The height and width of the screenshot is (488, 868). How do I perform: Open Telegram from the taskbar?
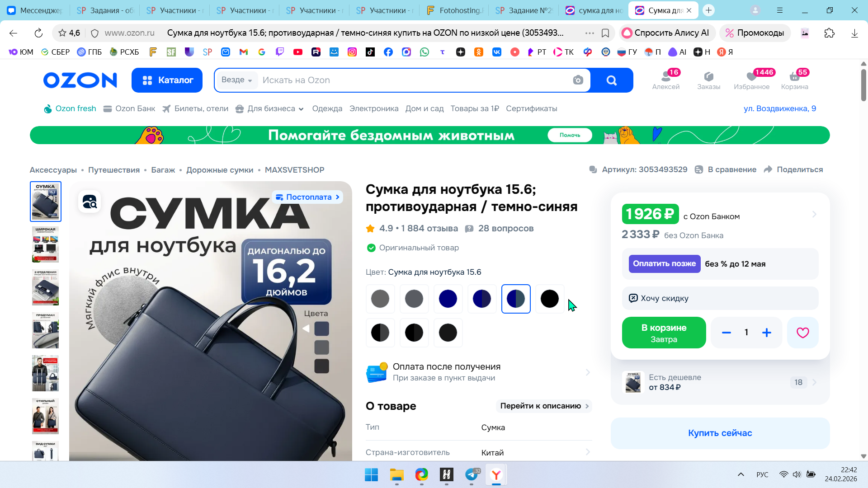(x=472, y=474)
